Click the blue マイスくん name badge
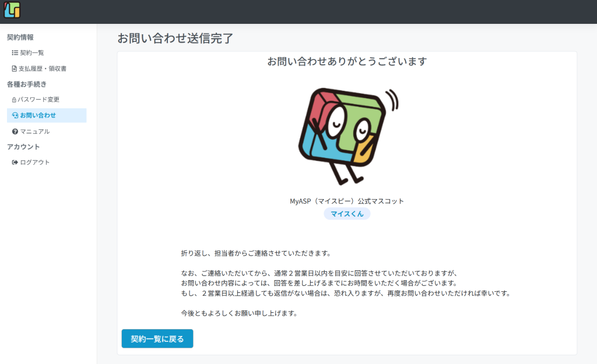This screenshot has height=364, width=597. click(x=347, y=214)
